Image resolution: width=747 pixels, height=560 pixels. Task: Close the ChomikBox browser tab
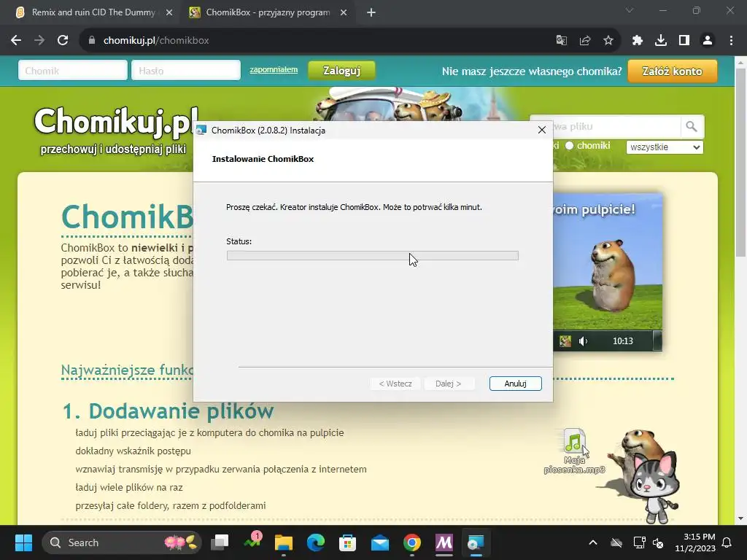pyautogui.click(x=344, y=13)
